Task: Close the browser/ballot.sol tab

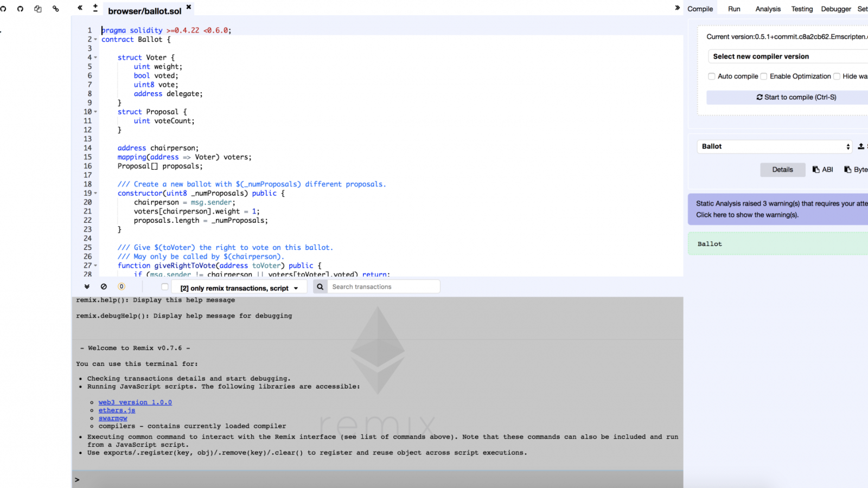Action: pos(189,7)
